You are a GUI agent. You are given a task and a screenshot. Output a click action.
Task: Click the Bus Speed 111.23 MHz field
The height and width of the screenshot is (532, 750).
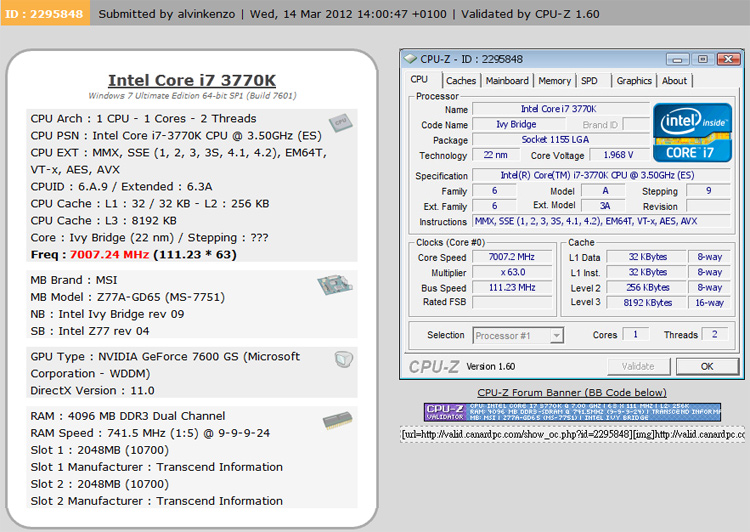512,288
